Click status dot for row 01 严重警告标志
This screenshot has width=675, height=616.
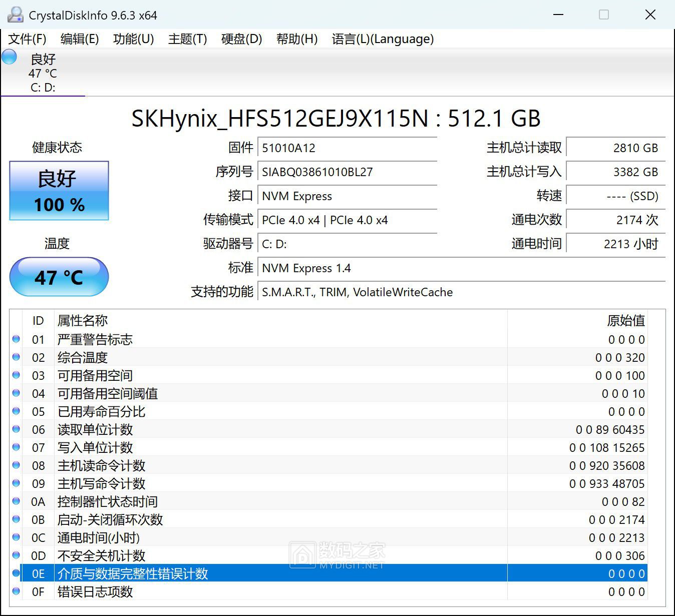click(16, 339)
